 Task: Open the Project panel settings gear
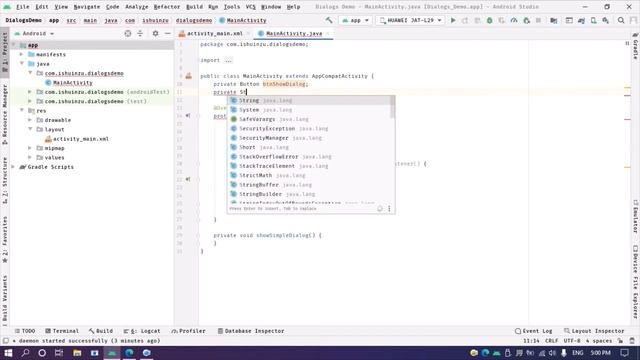pos(156,33)
